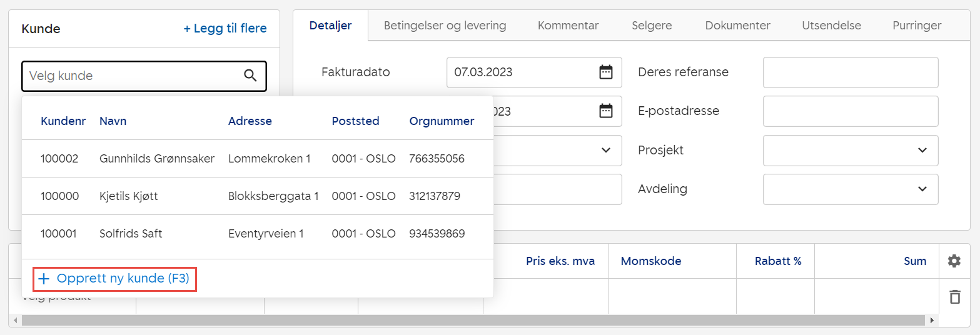This screenshot has height=335, width=980.
Task: Delete the product line with trash icon
Action: (x=954, y=297)
